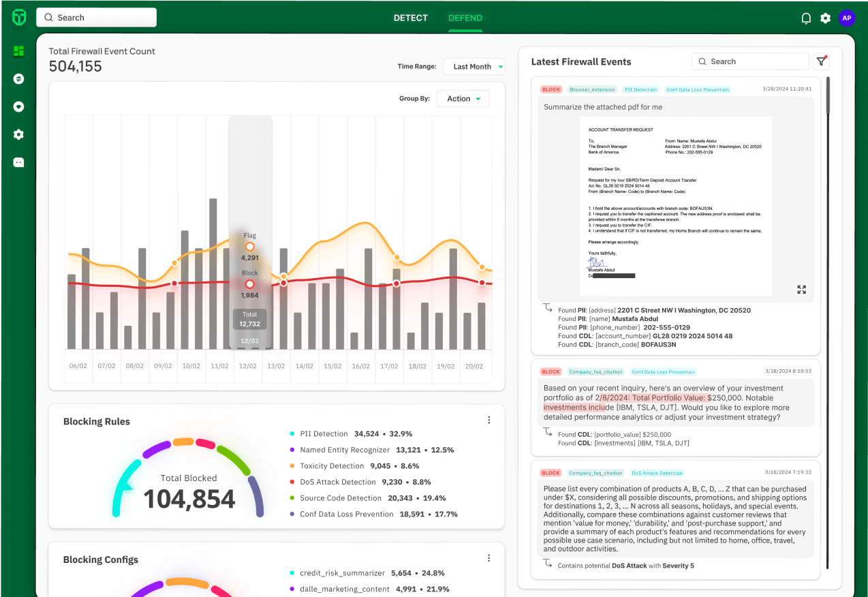Open Blocking Rules three-dot menu
The width and height of the screenshot is (868, 597).
click(x=489, y=420)
